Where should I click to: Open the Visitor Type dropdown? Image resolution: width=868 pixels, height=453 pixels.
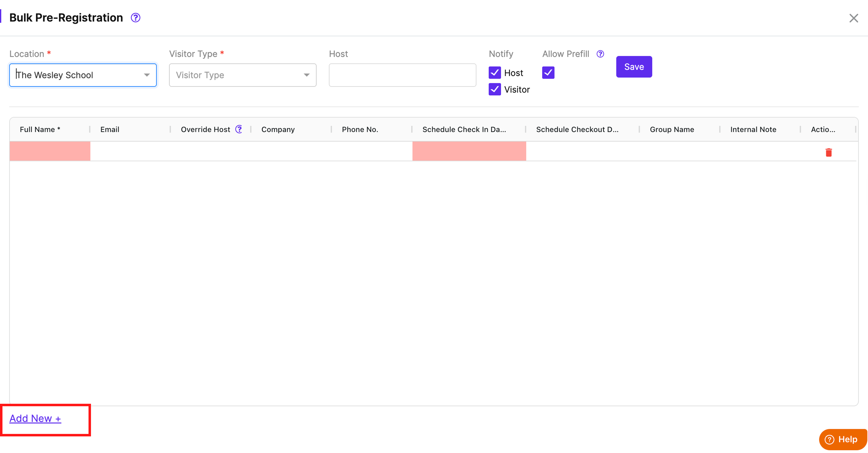(242, 75)
